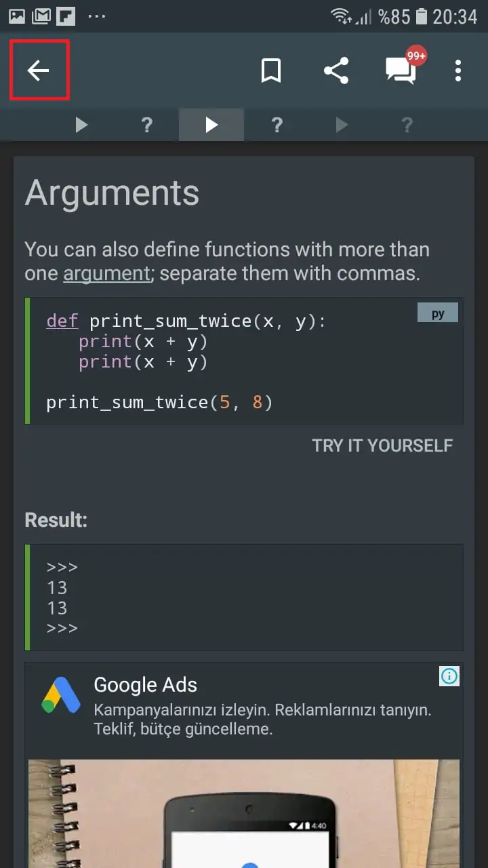Tap the def keyword in code
488x868 pixels.
pos(62,321)
